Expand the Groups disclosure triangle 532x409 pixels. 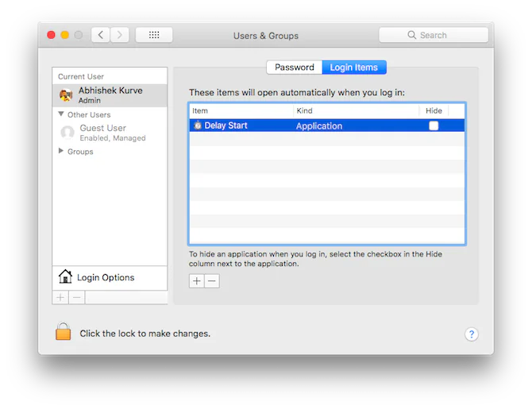(x=61, y=151)
